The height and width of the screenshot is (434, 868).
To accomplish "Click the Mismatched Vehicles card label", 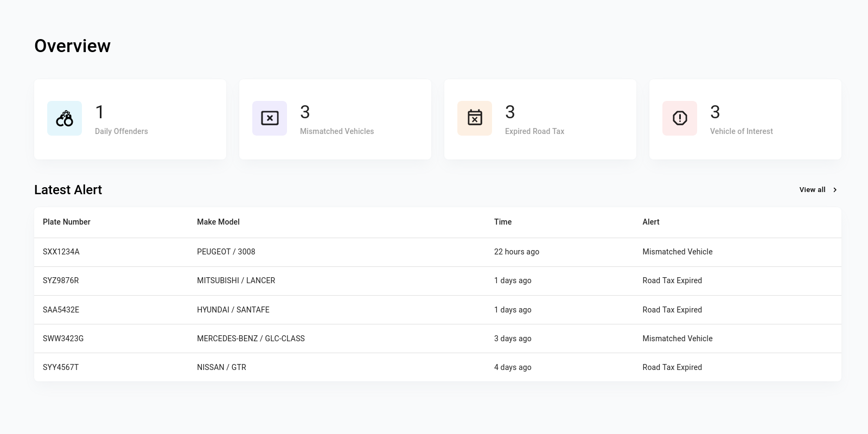I will pyautogui.click(x=337, y=131).
